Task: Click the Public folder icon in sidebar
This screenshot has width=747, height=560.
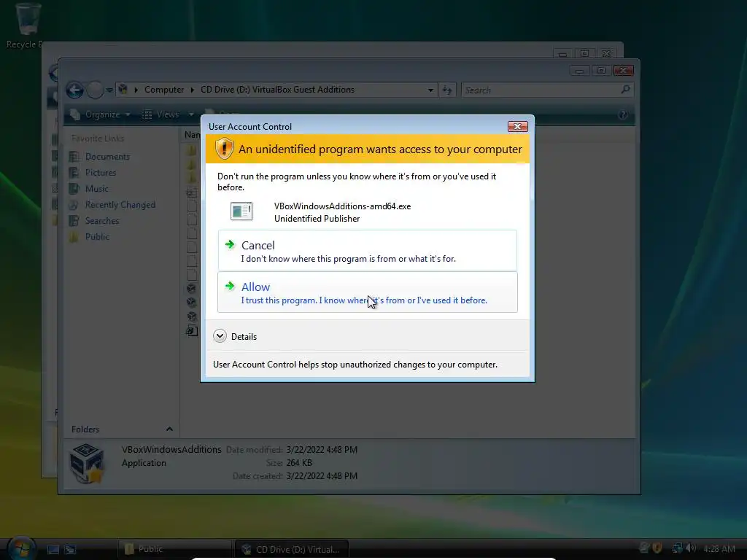Action: click(x=74, y=237)
